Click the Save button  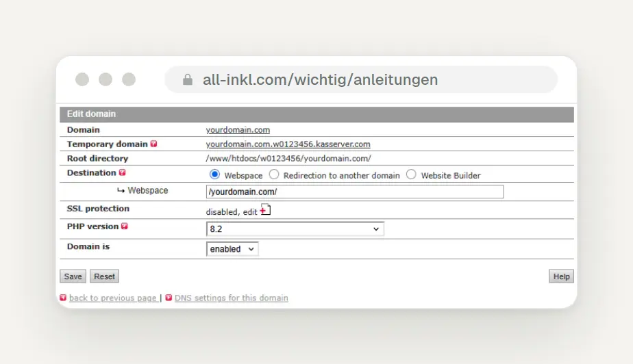point(73,276)
